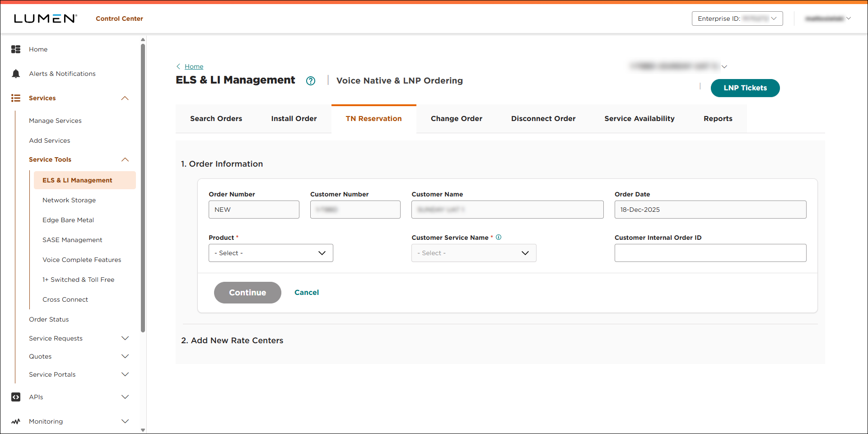Open the Service Availability tab
The height and width of the screenshot is (434, 868).
click(x=639, y=118)
